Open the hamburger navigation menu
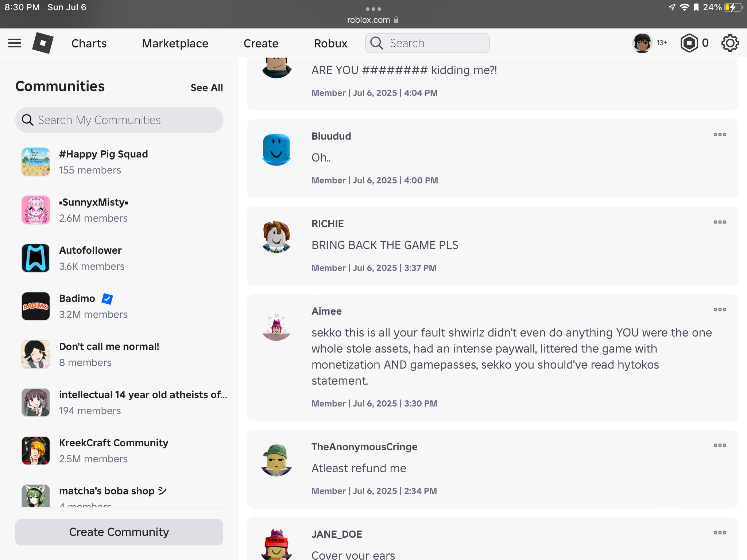The height and width of the screenshot is (560, 747). (x=15, y=43)
